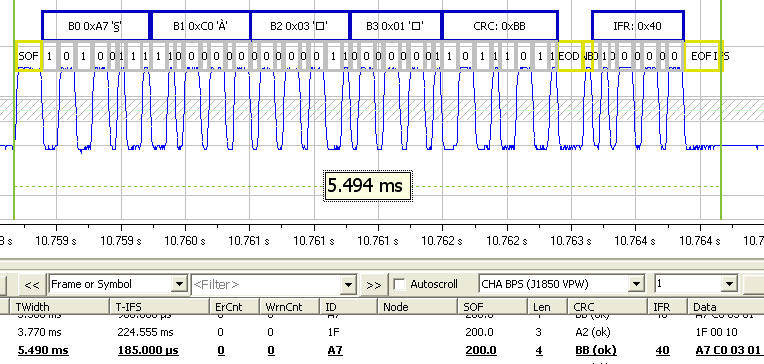Viewport: 764px width, 364px height.
Task: Click the bold IFR cell 40
Action: (663, 350)
